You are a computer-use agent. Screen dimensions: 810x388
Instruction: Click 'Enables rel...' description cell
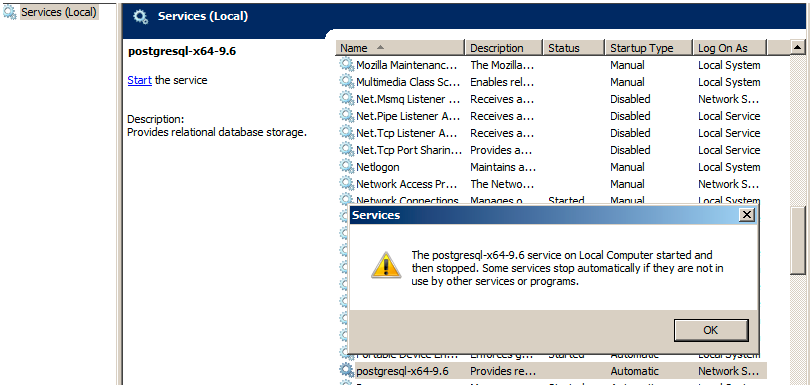pyautogui.click(x=502, y=82)
